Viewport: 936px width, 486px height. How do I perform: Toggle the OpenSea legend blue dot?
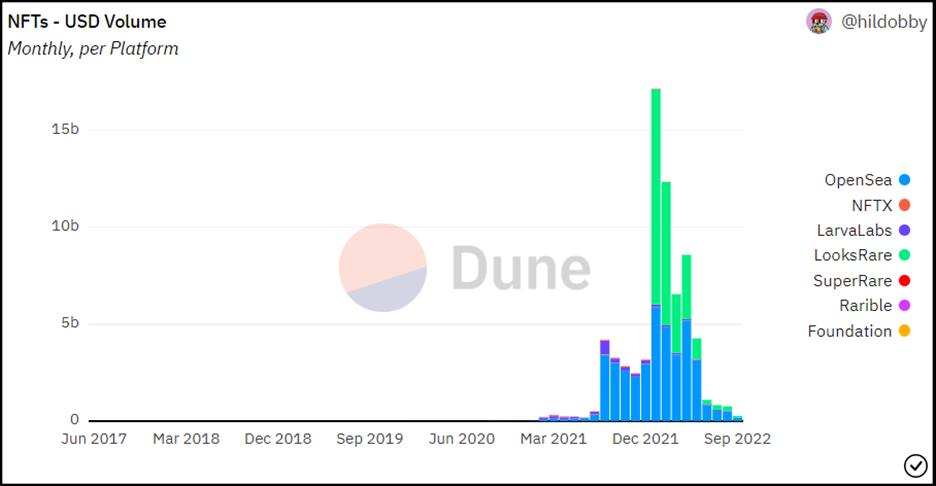(x=904, y=180)
